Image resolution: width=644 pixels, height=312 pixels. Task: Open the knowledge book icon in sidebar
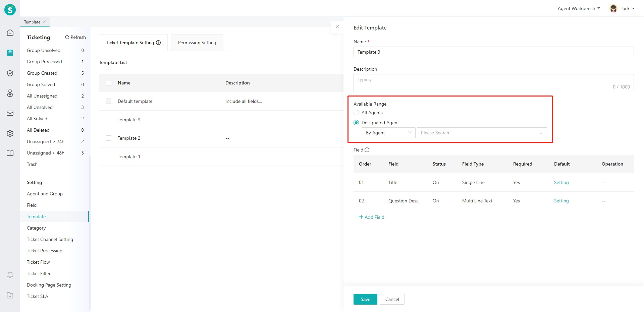(x=10, y=153)
